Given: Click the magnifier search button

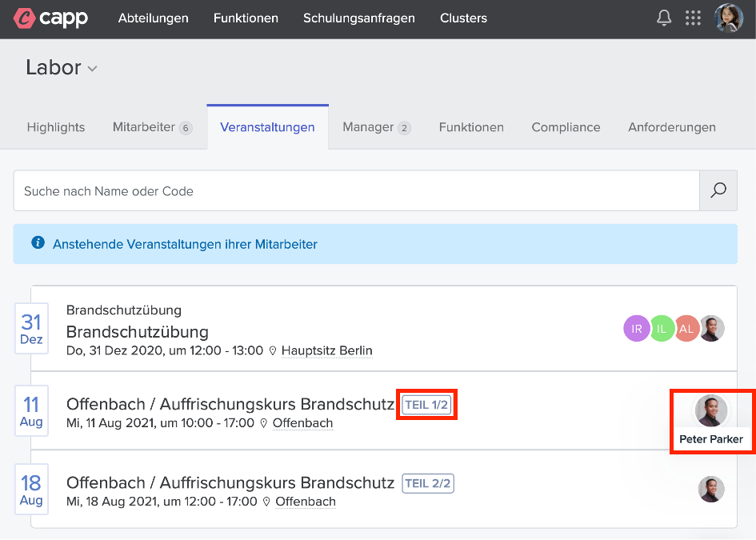Looking at the screenshot, I should (718, 190).
